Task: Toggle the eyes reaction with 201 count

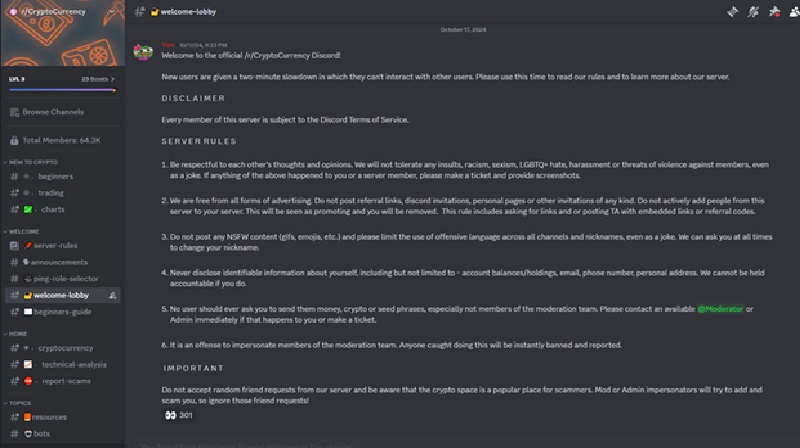Action: tap(178, 415)
